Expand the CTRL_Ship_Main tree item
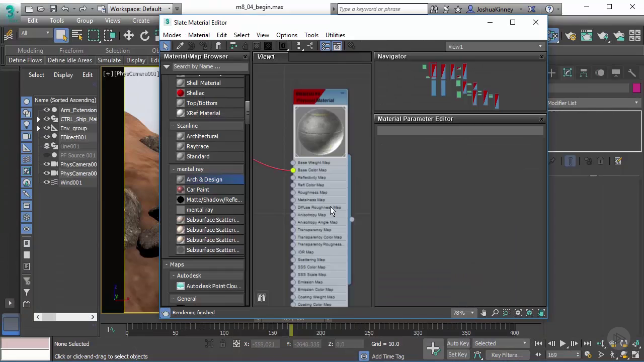Image resolution: width=644 pixels, height=362 pixels. click(x=38, y=119)
